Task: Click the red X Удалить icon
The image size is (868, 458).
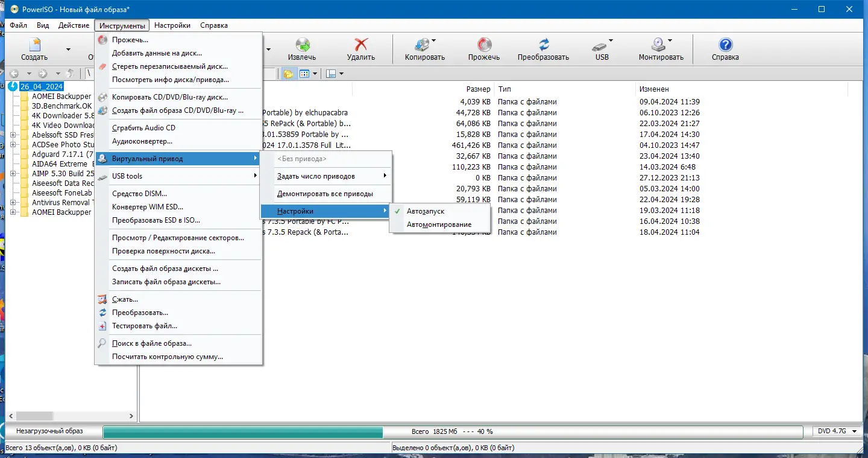Action: click(x=360, y=45)
